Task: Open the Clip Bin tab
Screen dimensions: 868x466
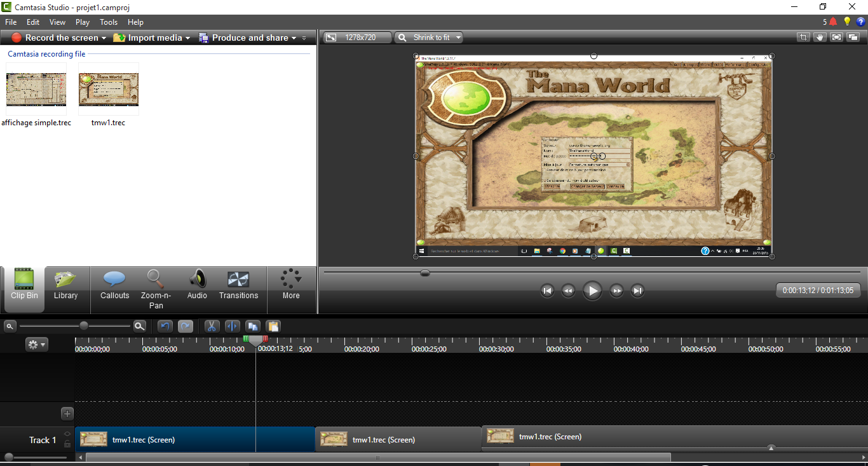Action: pyautogui.click(x=24, y=289)
